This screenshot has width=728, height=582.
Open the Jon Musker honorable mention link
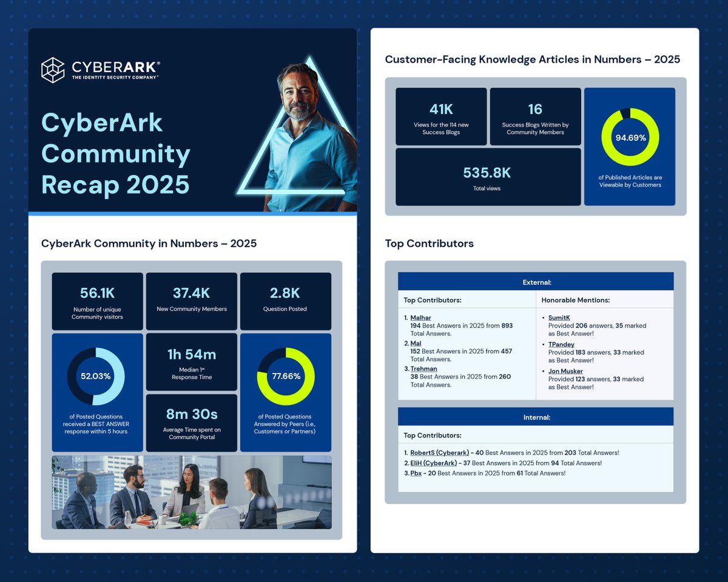coord(565,371)
